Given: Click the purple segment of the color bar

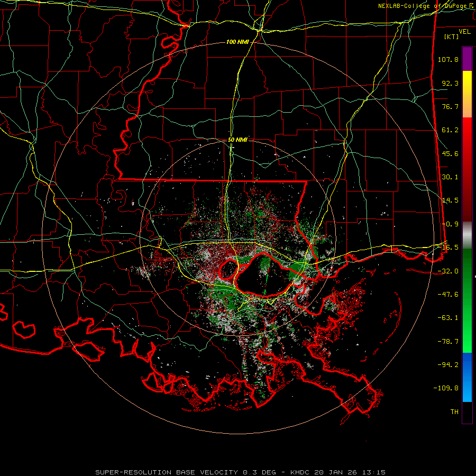Looking at the screenshot, I should (467, 59).
